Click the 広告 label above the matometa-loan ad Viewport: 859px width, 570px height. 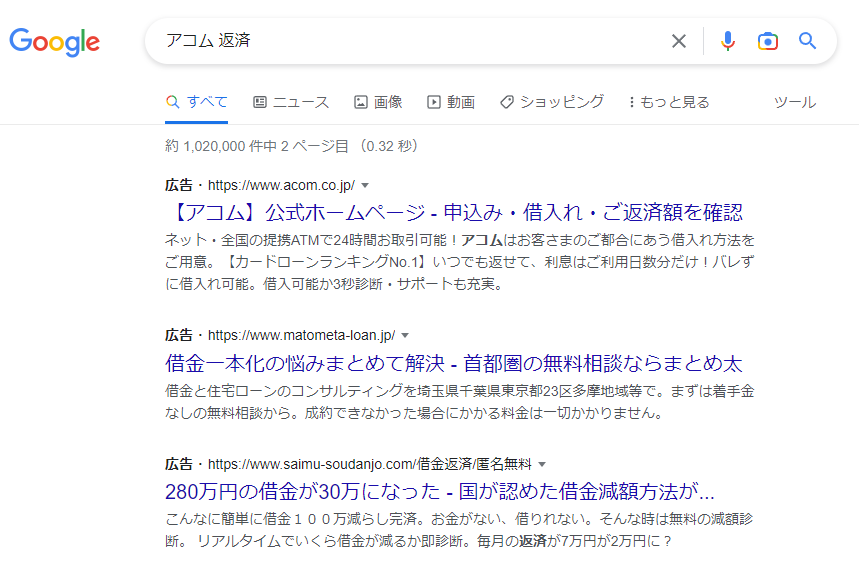(179, 335)
